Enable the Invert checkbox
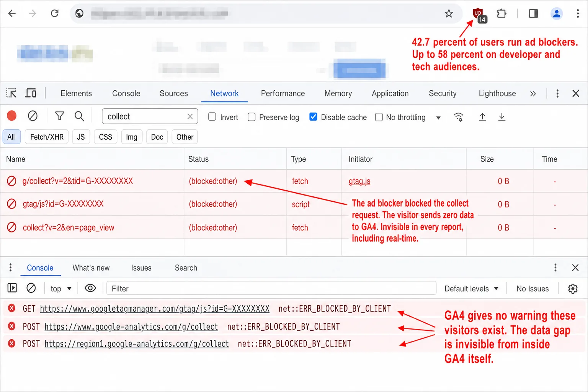The height and width of the screenshot is (392, 588). (212, 117)
